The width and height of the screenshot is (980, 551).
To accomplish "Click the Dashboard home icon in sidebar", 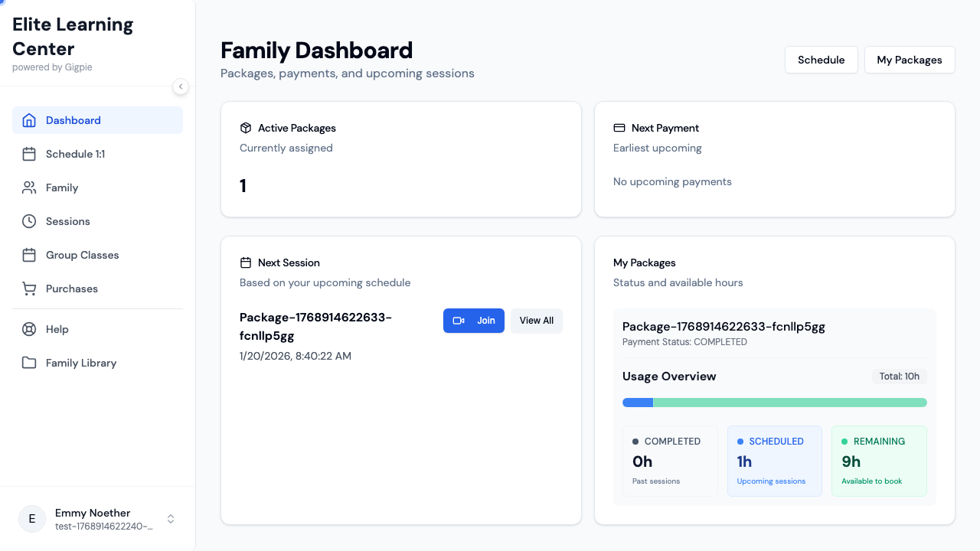I will point(29,120).
